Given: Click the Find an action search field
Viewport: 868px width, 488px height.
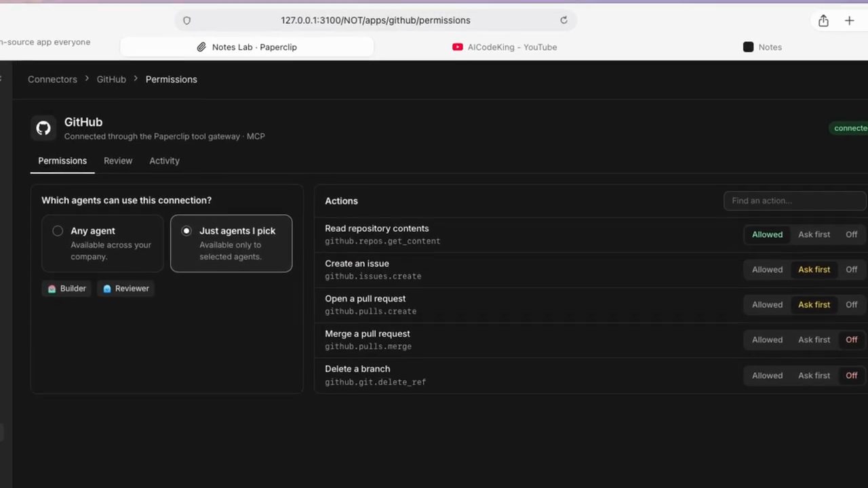Looking at the screenshot, I should (x=795, y=201).
